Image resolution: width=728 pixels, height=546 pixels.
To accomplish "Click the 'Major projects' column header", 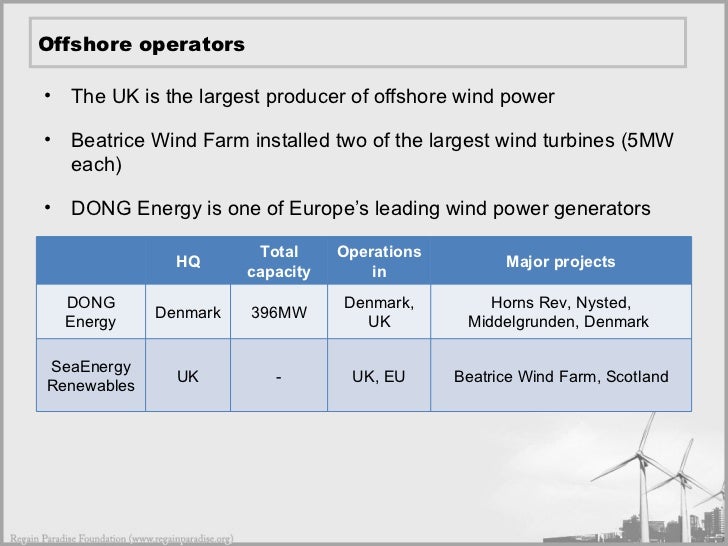I will 561,261.
